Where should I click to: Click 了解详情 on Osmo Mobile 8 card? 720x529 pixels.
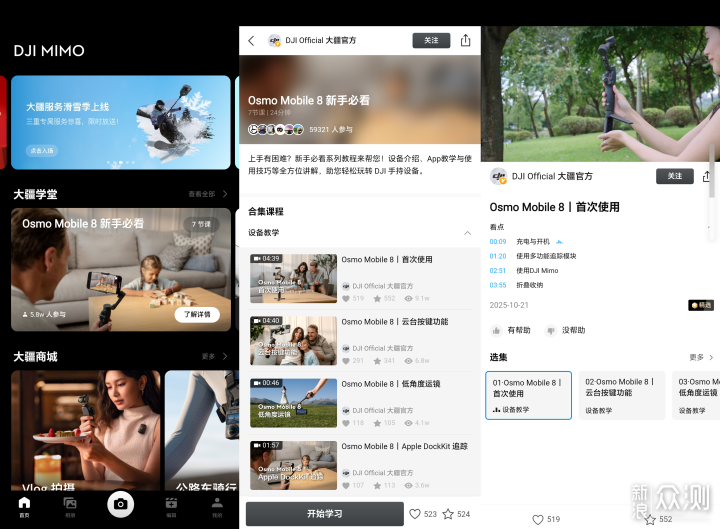click(x=197, y=314)
